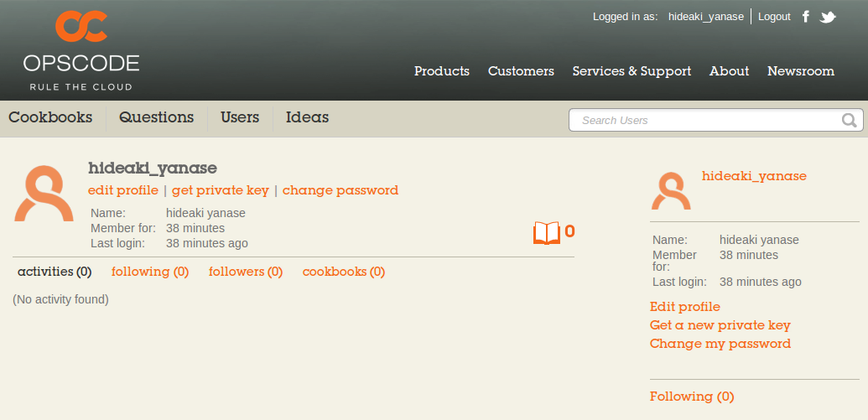Open the Cookbooks nav tab
This screenshot has height=420, width=868.
coord(50,117)
